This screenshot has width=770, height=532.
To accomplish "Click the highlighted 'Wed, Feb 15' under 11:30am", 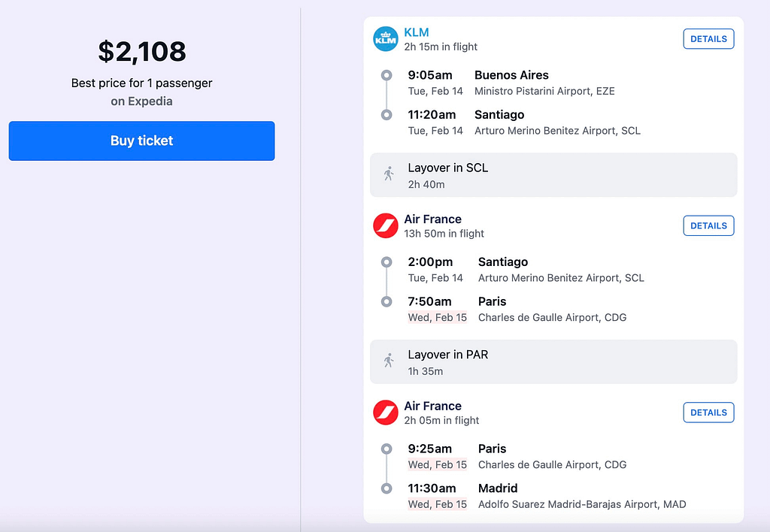I will [x=438, y=504].
